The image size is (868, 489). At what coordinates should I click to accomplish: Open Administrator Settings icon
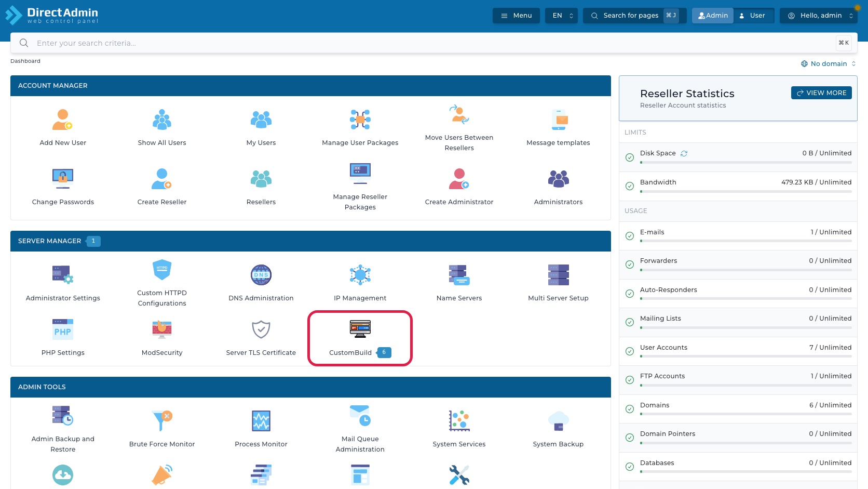tap(63, 275)
